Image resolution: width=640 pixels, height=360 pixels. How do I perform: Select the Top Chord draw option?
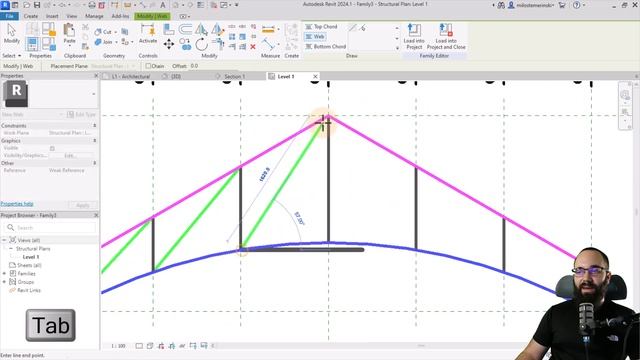[x=321, y=27]
